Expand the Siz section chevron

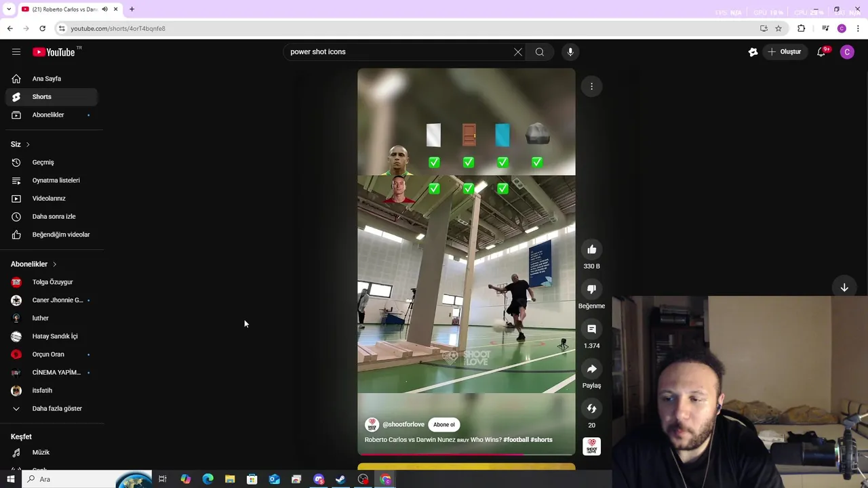click(28, 144)
